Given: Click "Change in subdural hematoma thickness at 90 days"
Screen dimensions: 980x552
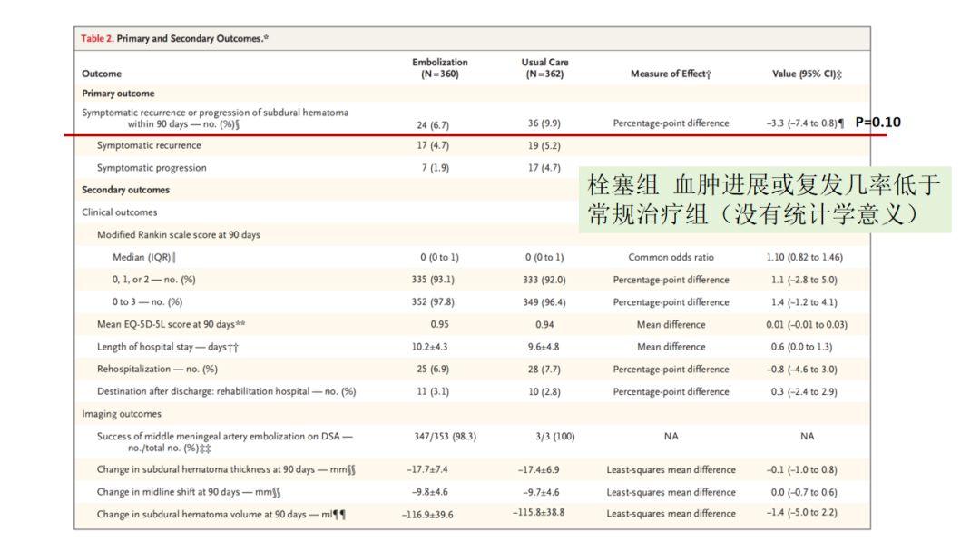Looking at the screenshot, I should coord(226,469).
